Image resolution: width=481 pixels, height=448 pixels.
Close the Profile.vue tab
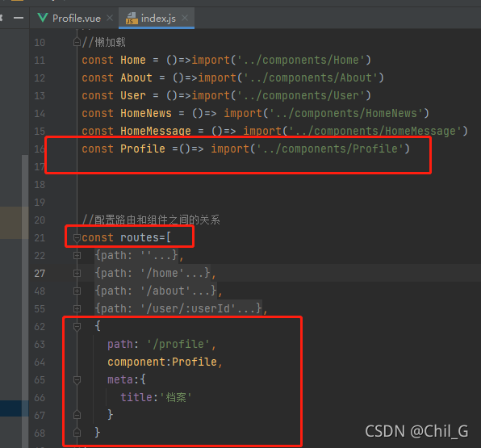(x=110, y=18)
